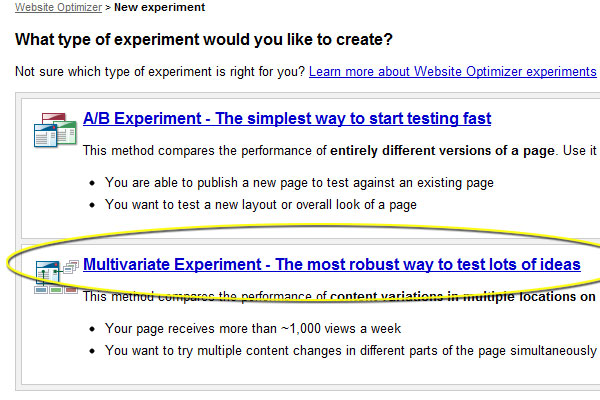The width and height of the screenshot is (600, 400).
Task: Open Learn more about Website Optimizer experiments
Action: coord(452,72)
